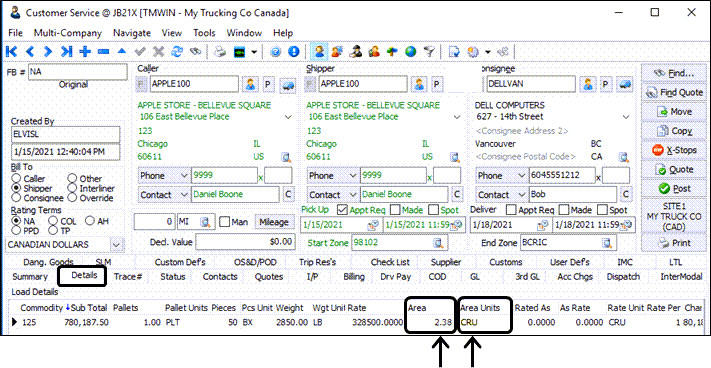The image size is (711, 368).
Task: Click the globe icon in toolbar
Action: pyautogui.click(x=411, y=52)
